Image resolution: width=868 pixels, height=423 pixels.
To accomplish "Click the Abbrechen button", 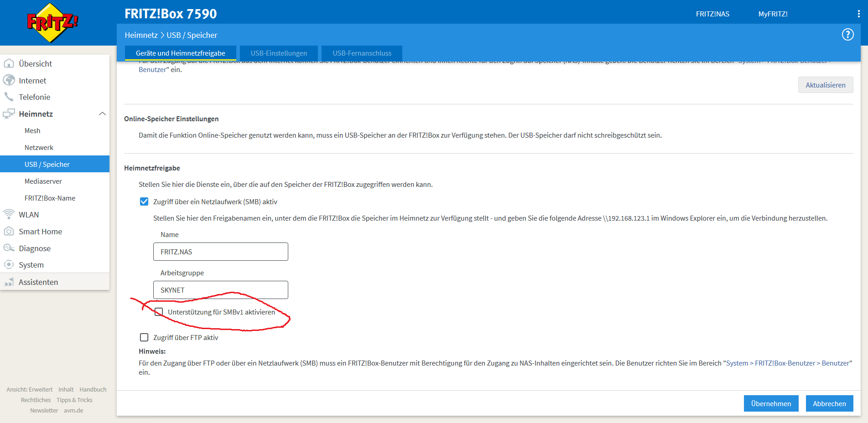I will 829,403.
